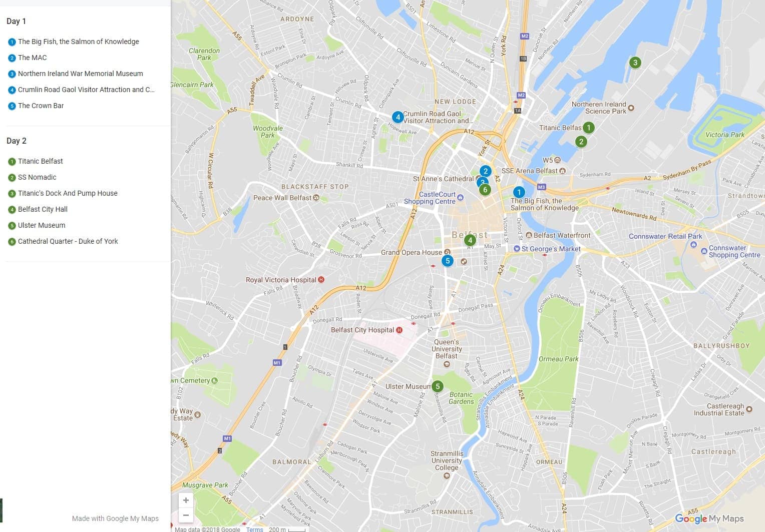
Task: Click Belfast Waterfront venue icon
Action: pyautogui.click(x=529, y=235)
